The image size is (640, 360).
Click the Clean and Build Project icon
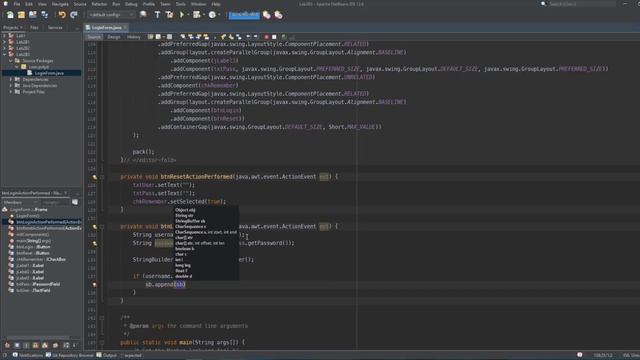[x=169, y=15]
